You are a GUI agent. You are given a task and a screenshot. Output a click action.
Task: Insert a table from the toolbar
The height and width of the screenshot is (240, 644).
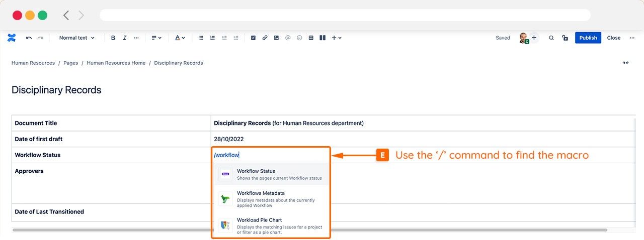click(311, 38)
